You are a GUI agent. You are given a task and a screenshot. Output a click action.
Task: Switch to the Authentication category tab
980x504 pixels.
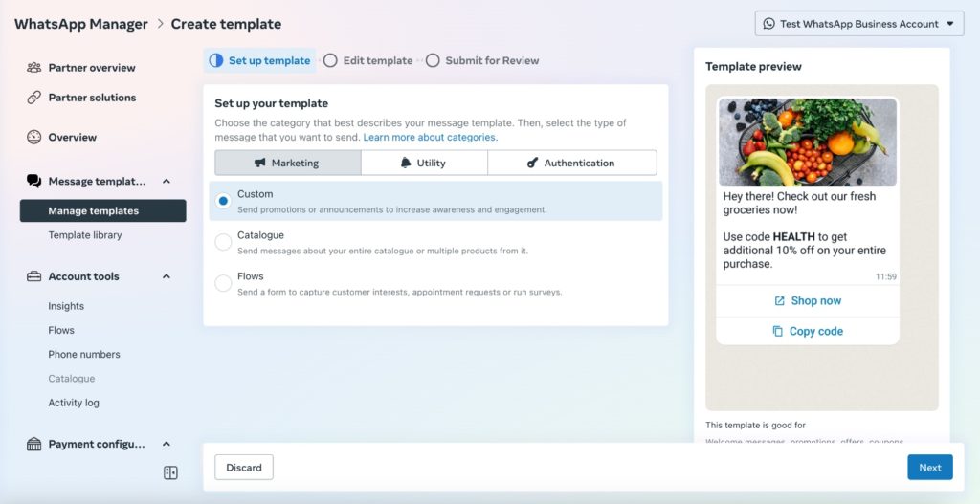coord(572,163)
